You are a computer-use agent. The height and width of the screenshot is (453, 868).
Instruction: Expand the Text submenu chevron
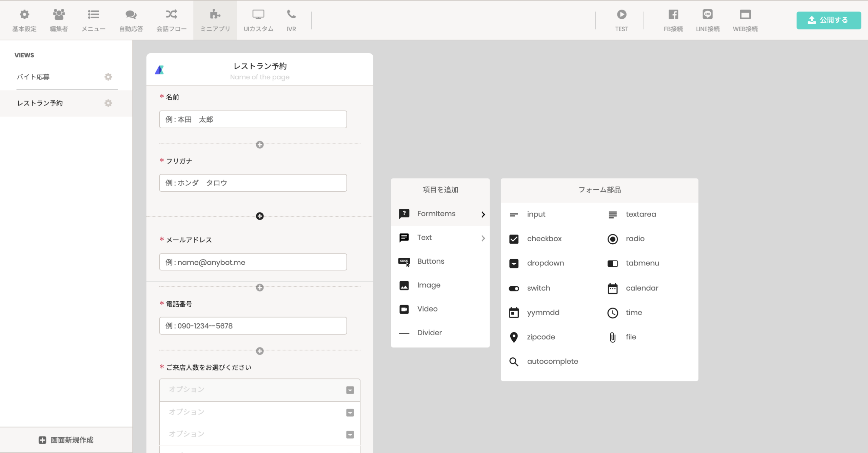(x=483, y=238)
